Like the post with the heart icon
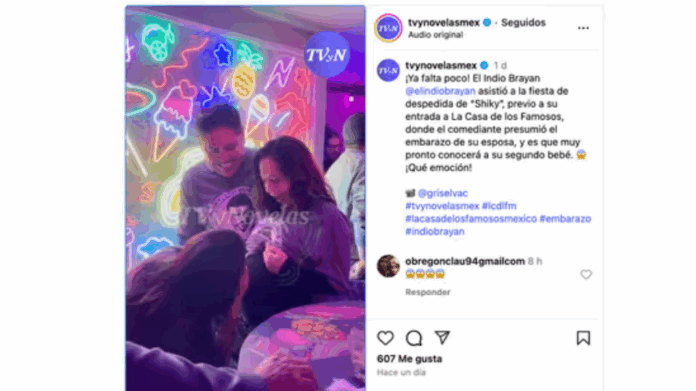This screenshot has width=696, height=391. coord(385,338)
